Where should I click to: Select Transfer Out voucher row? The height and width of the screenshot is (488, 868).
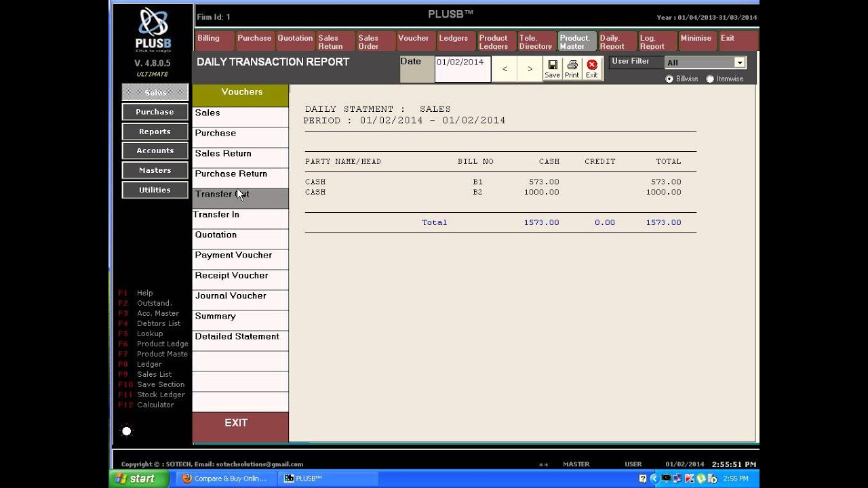pos(240,198)
